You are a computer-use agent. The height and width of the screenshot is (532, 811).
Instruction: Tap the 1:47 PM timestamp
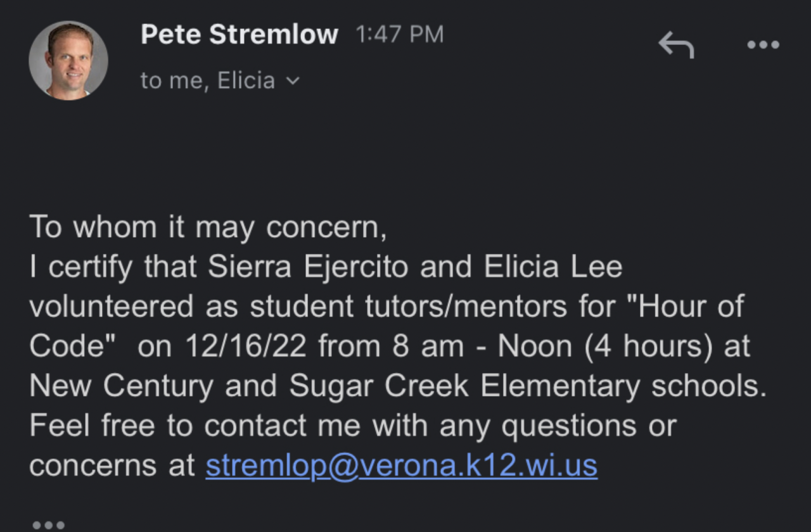(x=399, y=35)
